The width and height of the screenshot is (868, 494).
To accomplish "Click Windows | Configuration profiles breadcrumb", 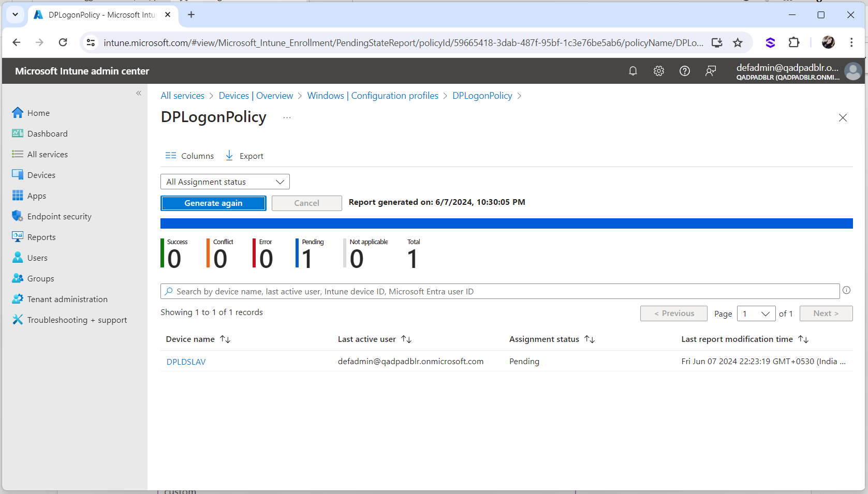I will (x=373, y=96).
